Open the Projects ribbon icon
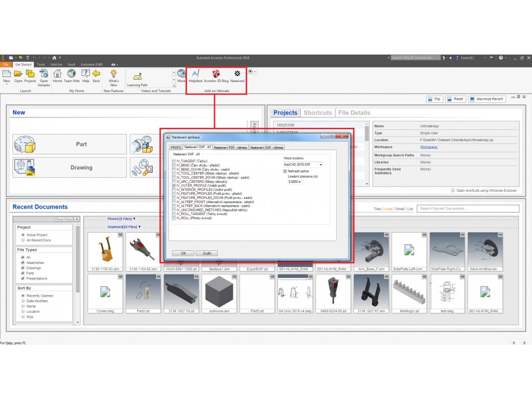Image resolution: width=532 pixels, height=399 pixels. tap(30, 73)
